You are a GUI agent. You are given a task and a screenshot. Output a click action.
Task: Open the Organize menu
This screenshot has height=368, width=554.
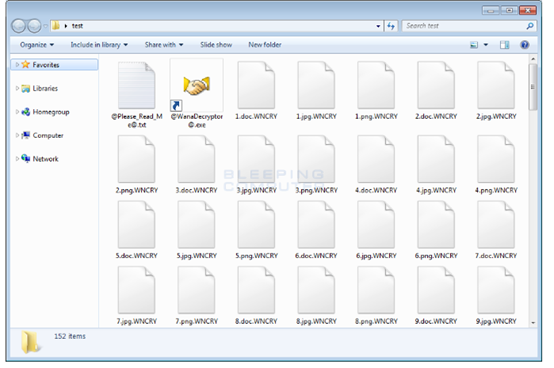tap(37, 45)
